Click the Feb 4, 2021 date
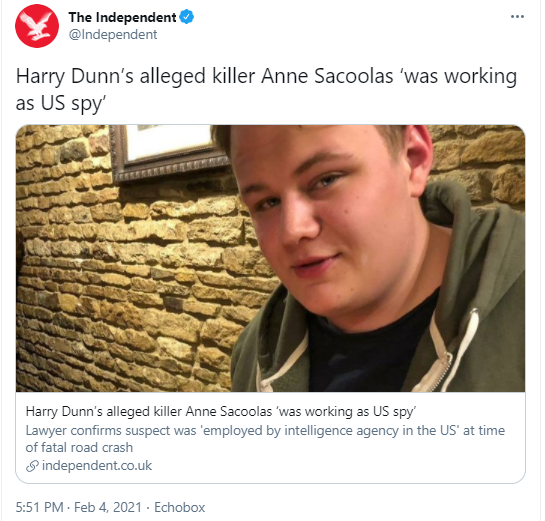 point(108,507)
